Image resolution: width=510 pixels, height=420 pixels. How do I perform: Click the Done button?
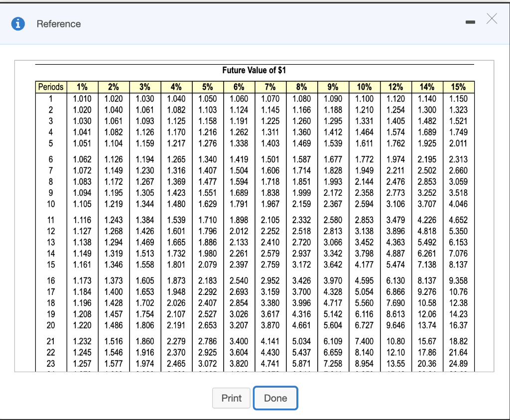(x=275, y=398)
